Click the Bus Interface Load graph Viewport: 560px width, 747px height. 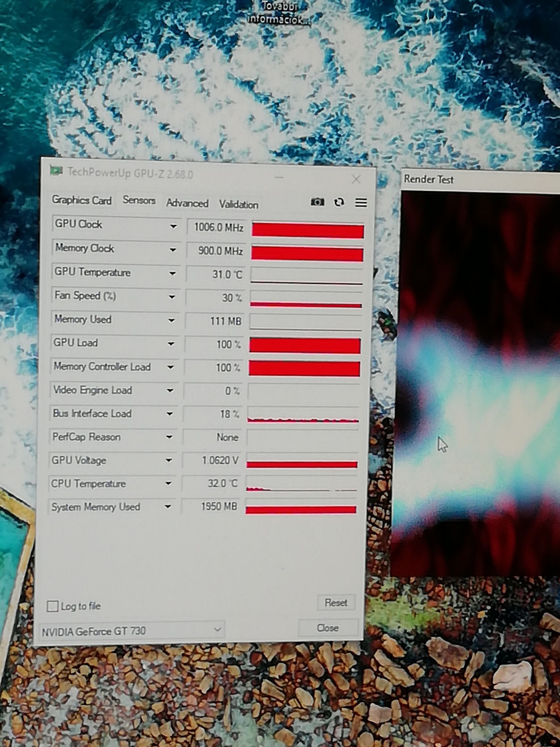[303, 415]
